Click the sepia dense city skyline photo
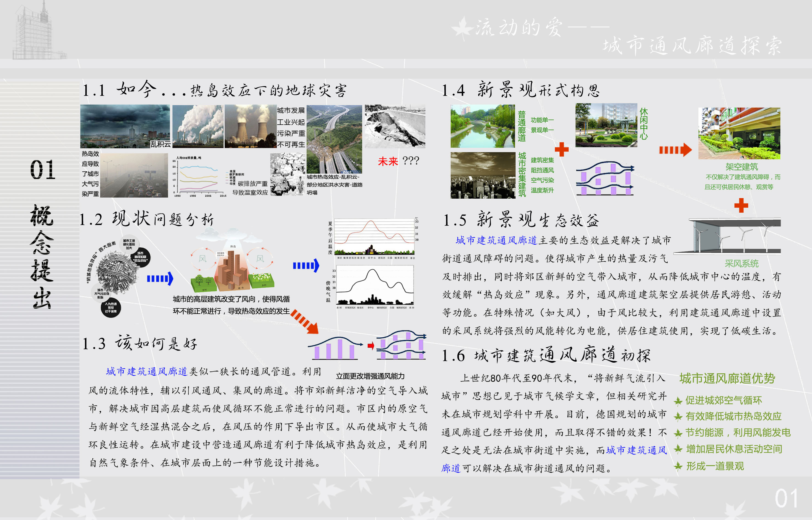 click(x=483, y=175)
